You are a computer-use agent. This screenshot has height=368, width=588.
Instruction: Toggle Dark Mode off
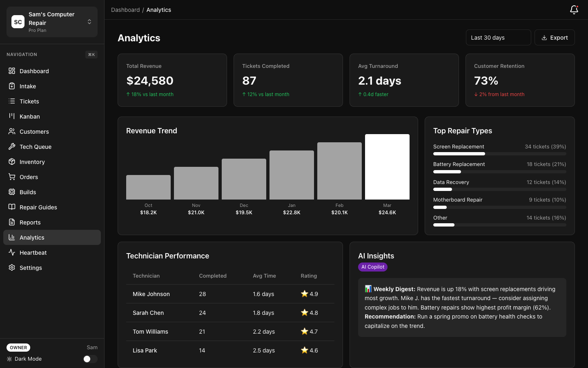(x=90, y=359)
